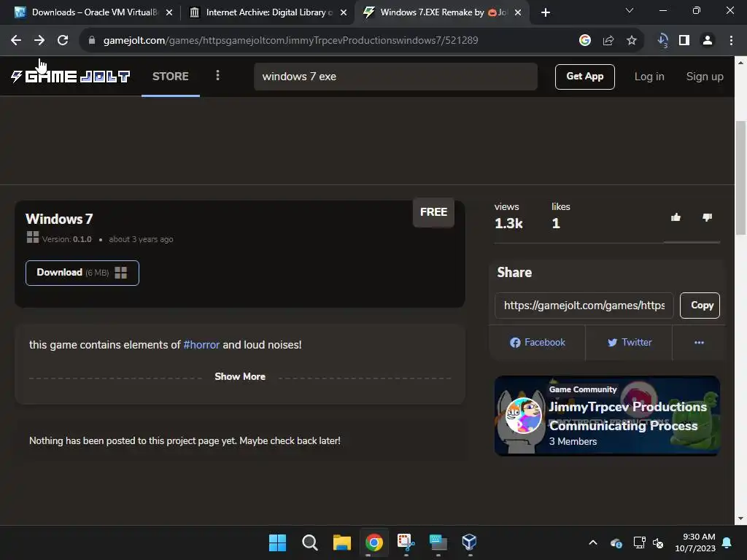Open JimmyTrpcev Productions community card

click(x=607, y=416)
